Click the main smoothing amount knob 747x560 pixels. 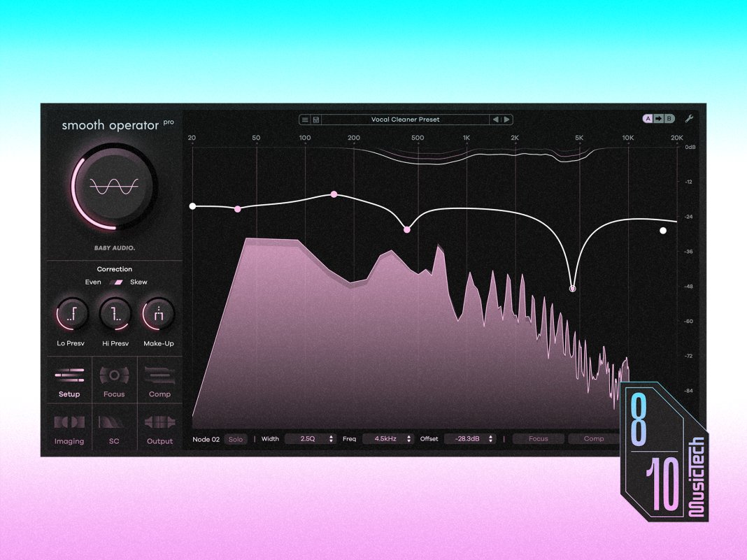point(114,186)
